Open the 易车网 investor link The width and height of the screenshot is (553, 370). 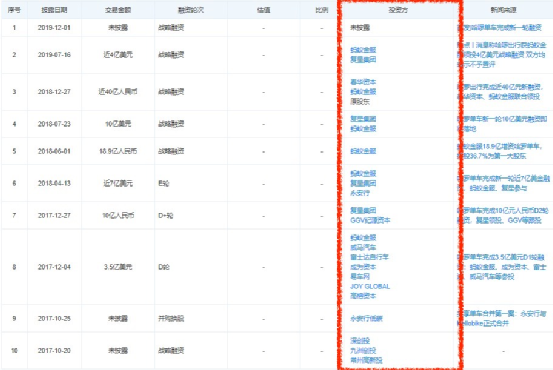click(x=360, y=277)
